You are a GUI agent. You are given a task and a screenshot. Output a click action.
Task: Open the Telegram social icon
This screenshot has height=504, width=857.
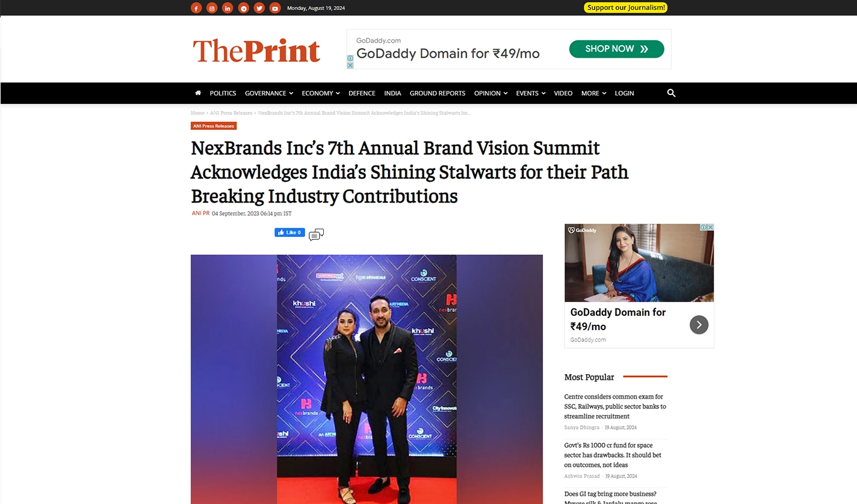click(243, 8)
